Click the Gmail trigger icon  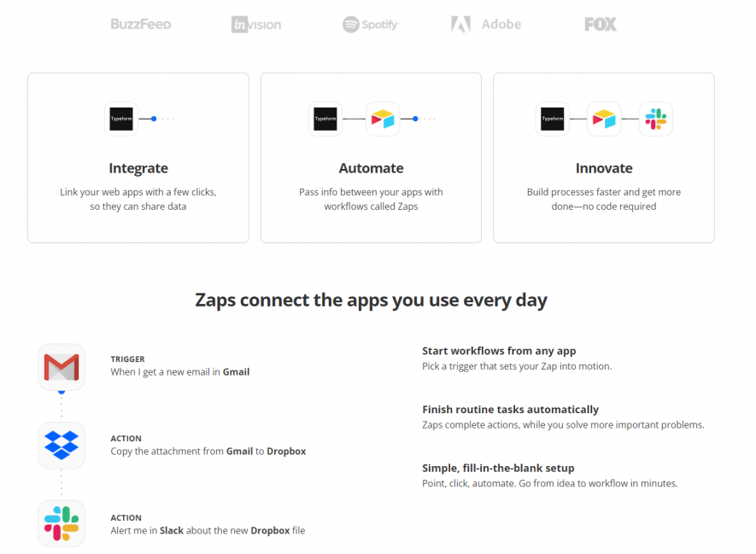[x=62, y=367]
